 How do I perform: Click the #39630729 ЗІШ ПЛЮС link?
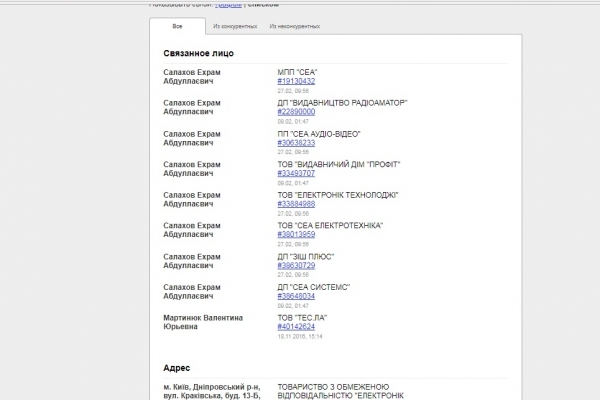pyautogui.click(x=296, y=265)
